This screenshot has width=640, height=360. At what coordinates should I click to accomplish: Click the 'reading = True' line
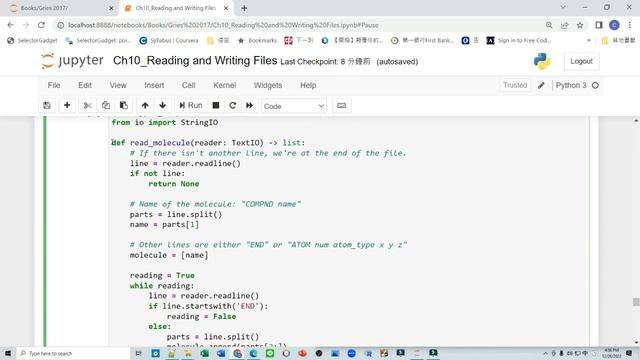point(162,276)
